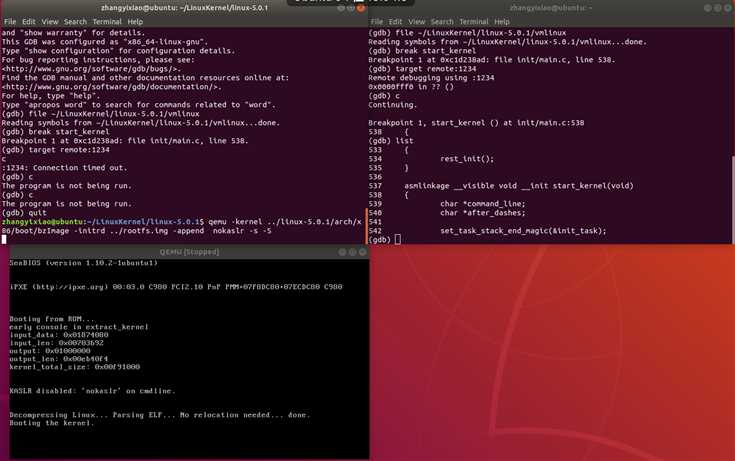Click '(gdb) quit' line in left terminal

pyautogui.click(x=24, y=213)
